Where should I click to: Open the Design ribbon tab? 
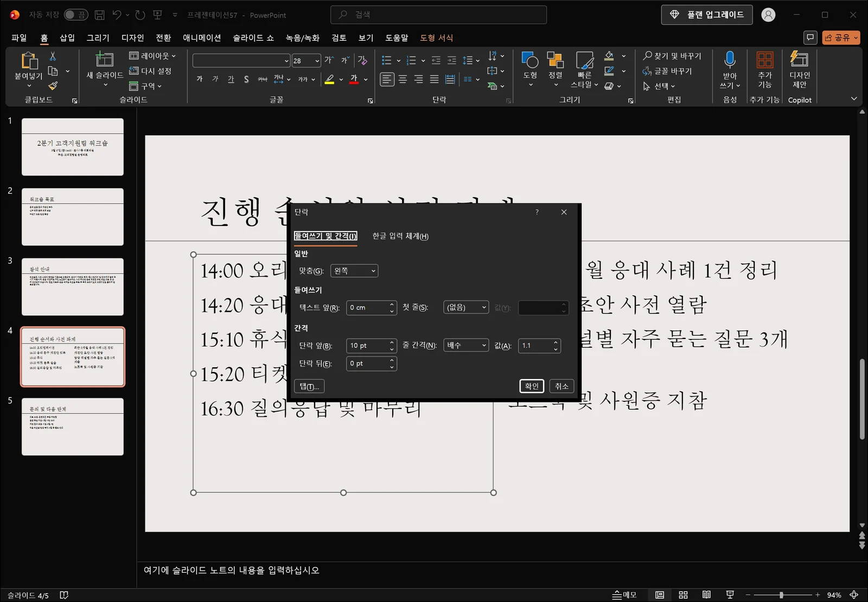pyautogui.click(x=132, y=37)
